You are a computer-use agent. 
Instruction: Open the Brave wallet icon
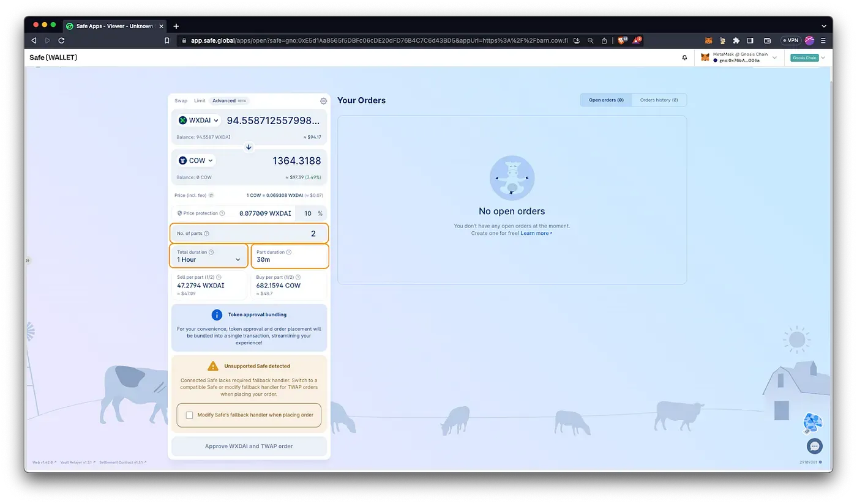[767, 40]
